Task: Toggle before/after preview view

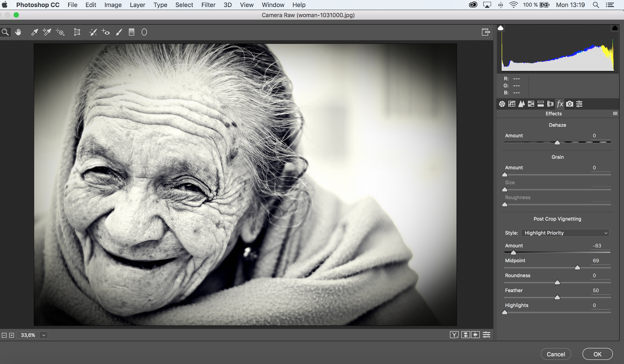Action: click(x=455, y=334)
